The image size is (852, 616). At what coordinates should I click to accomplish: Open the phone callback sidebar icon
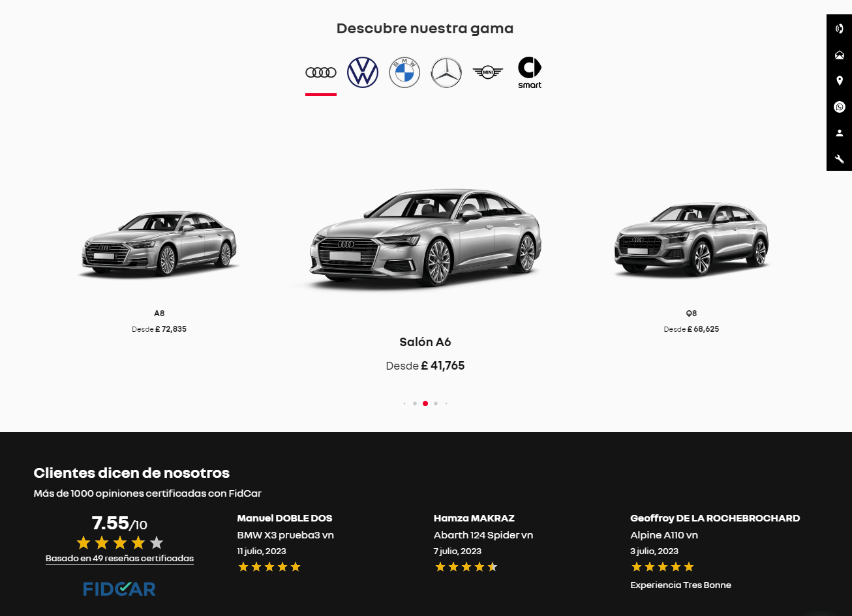coord(840,29)
